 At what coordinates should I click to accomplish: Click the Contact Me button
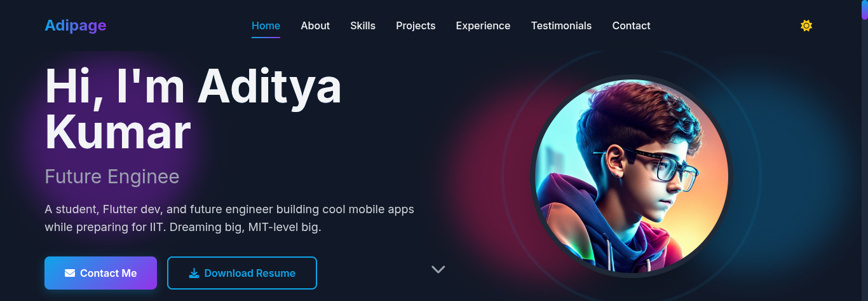(x=100, y=273)
